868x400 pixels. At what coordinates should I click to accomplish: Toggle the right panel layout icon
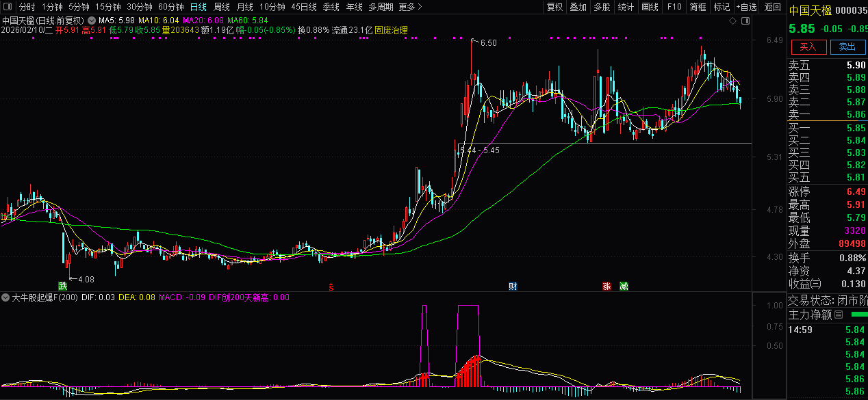pyautogui.click(x=745, y=21)
